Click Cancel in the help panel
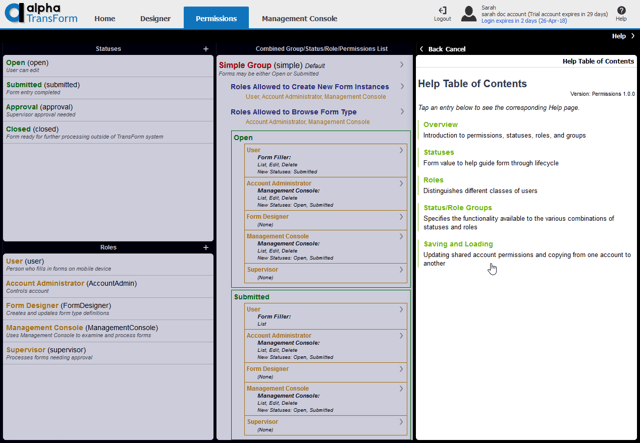Viewport: 640px width, 443px height. [455, 49]
